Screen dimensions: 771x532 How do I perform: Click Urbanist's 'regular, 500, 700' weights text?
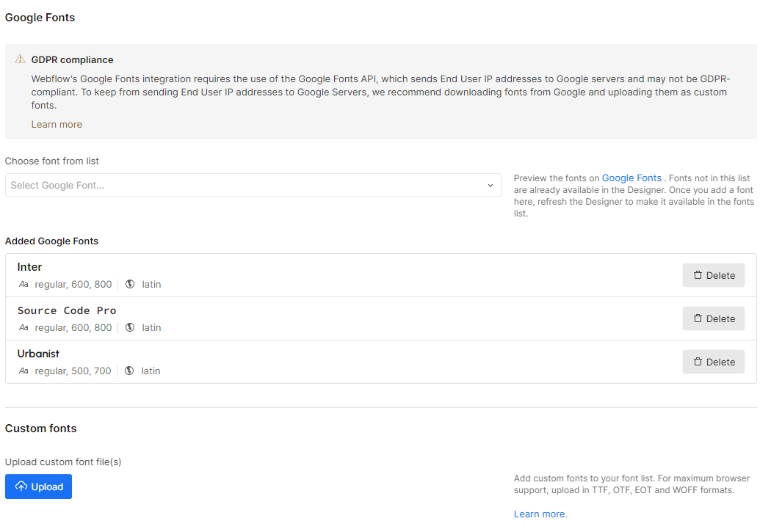(73, 371)
